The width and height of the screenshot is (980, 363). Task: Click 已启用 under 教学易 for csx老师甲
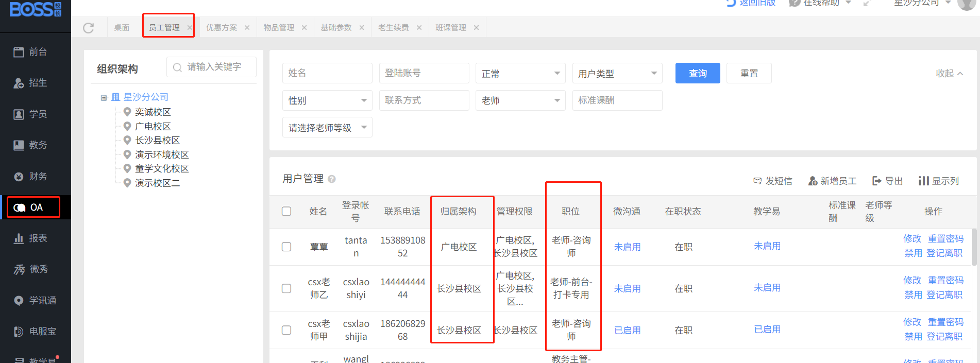point(767,330)
